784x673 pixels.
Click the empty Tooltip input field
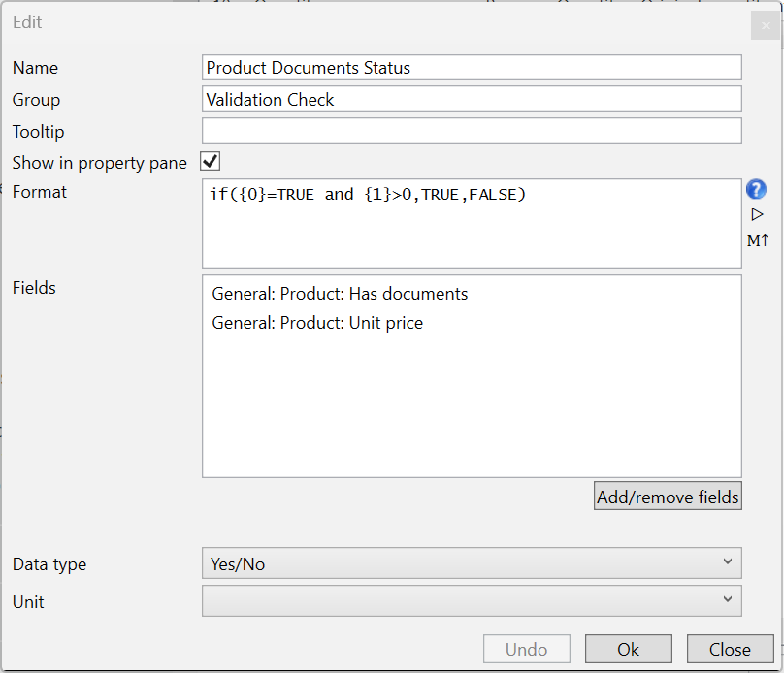click(472, 131)
